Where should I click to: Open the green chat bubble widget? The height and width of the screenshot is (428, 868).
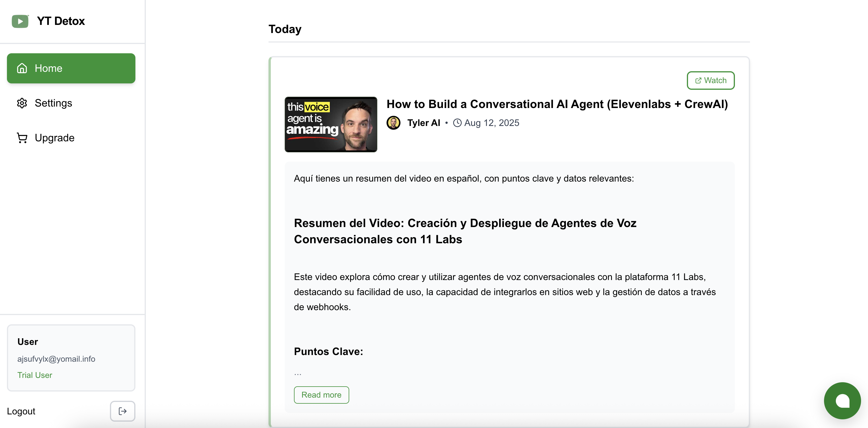pos(842,400)
